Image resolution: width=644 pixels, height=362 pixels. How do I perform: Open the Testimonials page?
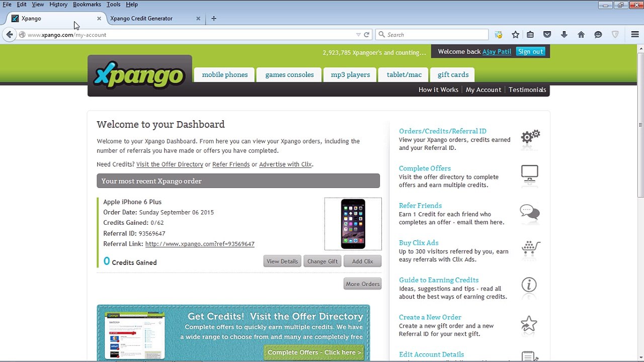pos(527,89)
